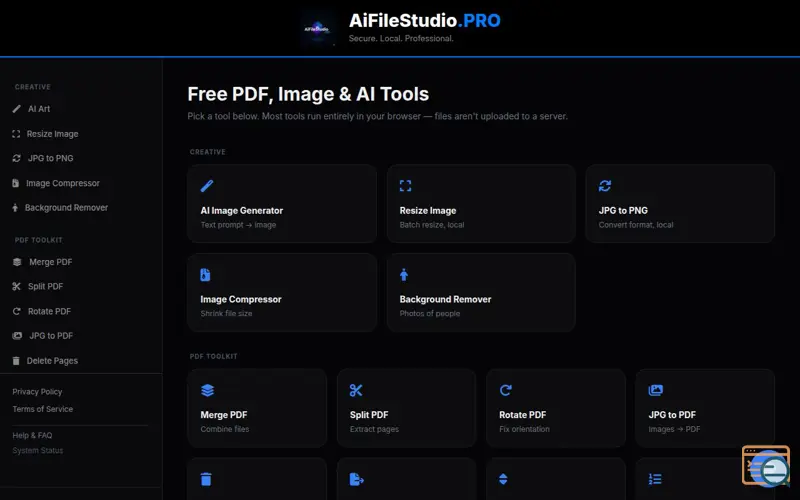Screen dimensions: 800x500
Task: Click the pencil icon beside AI Art in sidebar
Action: pyautogui.click(x=17, y=109)
